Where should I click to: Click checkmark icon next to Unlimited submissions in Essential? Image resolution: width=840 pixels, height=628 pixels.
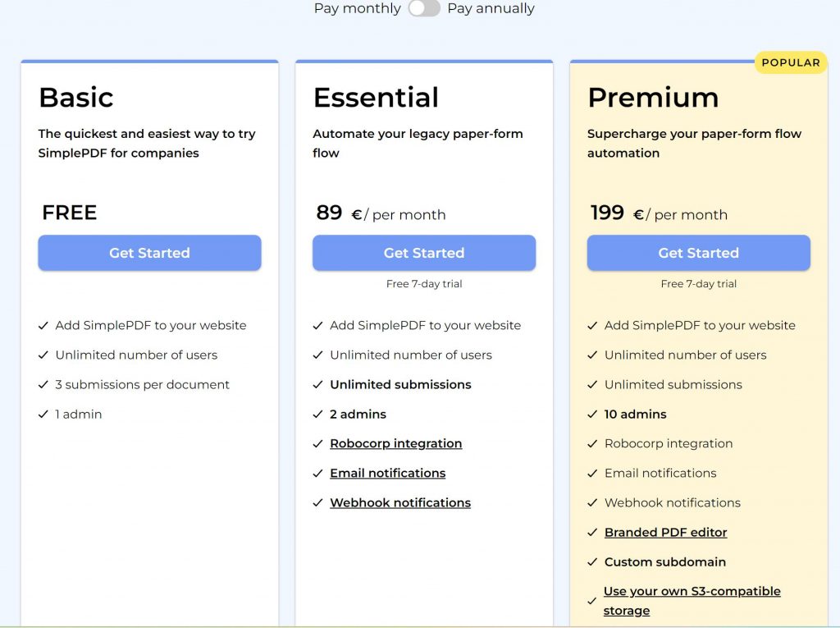pyautogui.click(x=318, y=384)
